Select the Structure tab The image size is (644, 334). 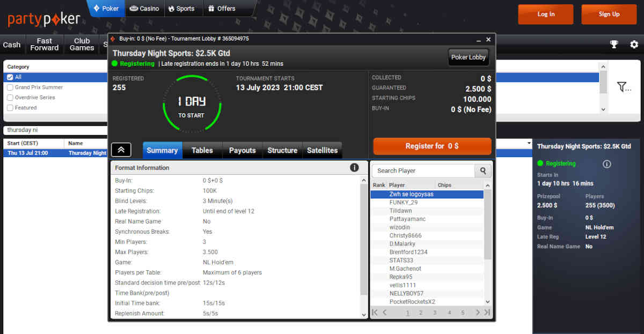(282, 150)
